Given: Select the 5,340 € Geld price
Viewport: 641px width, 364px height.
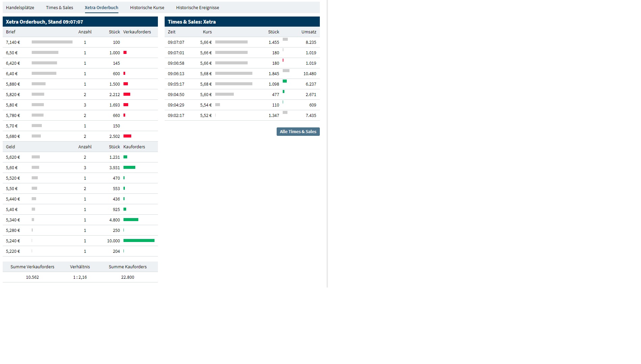Looking at the screenshot, I should tap(13, 220).
